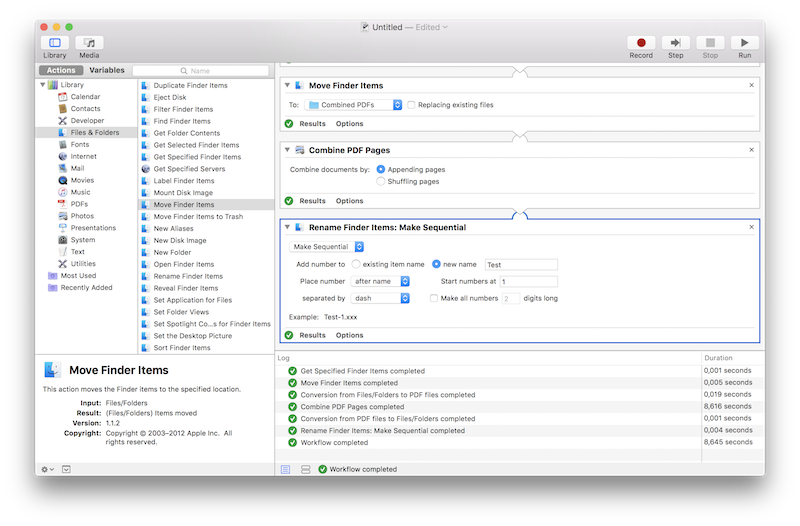Choose the Rename Finder Items action
The image size is (800, 526).
click(x=187, y=276)
